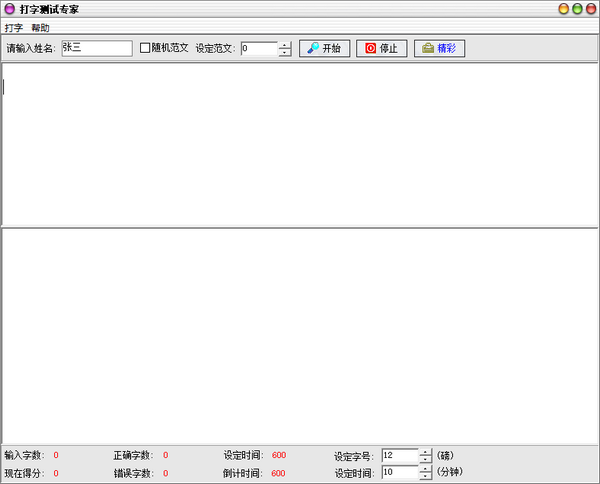Increase the 设定范文 value with up arrow
The height and width of the screenshot is (484, 600).
[x=285, y=44]
